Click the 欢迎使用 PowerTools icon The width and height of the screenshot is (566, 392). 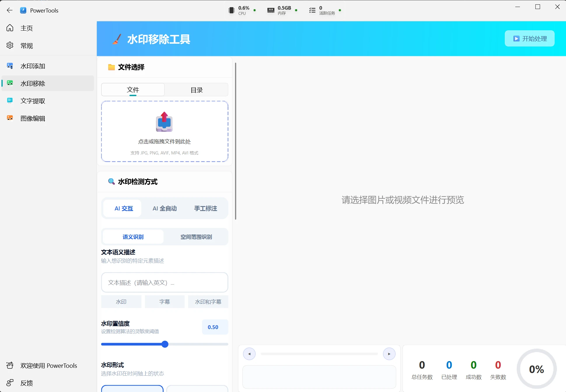[10, 365]
